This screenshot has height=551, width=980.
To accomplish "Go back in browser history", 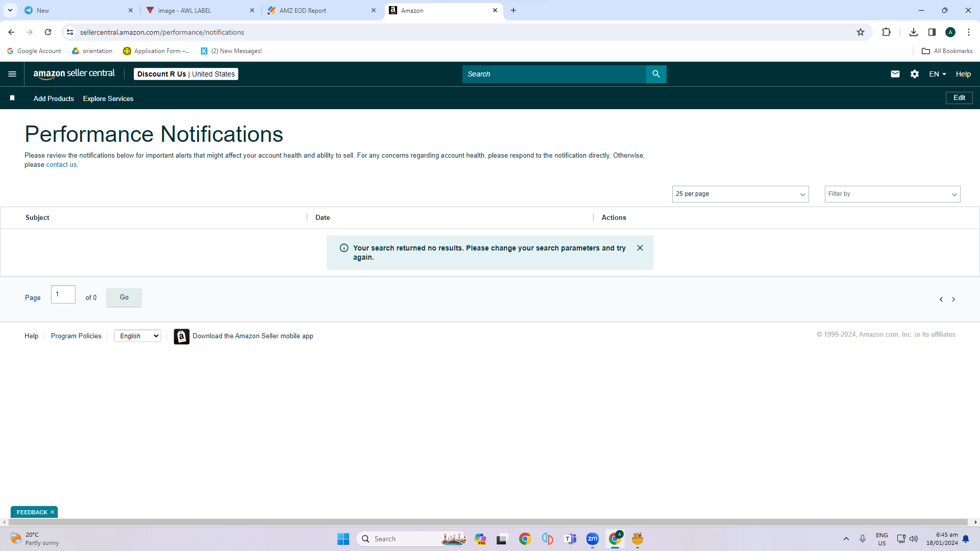I will click(x=11, y=32).
